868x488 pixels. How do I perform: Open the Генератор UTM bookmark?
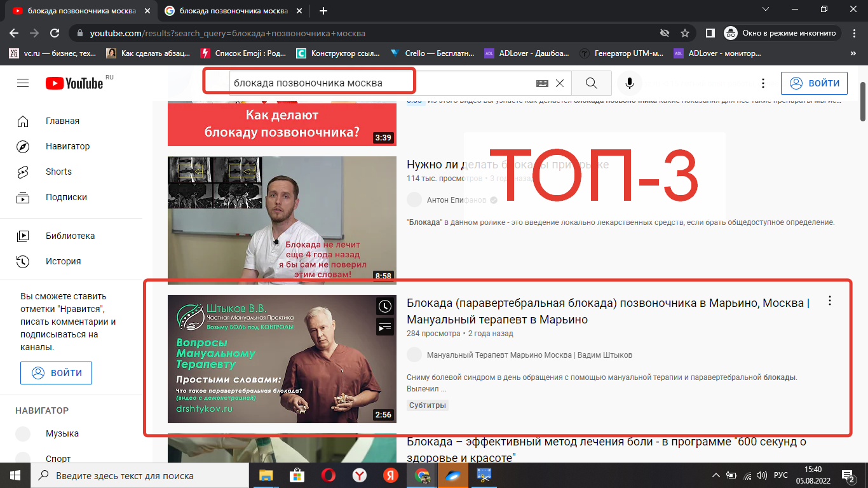[621, 53]
